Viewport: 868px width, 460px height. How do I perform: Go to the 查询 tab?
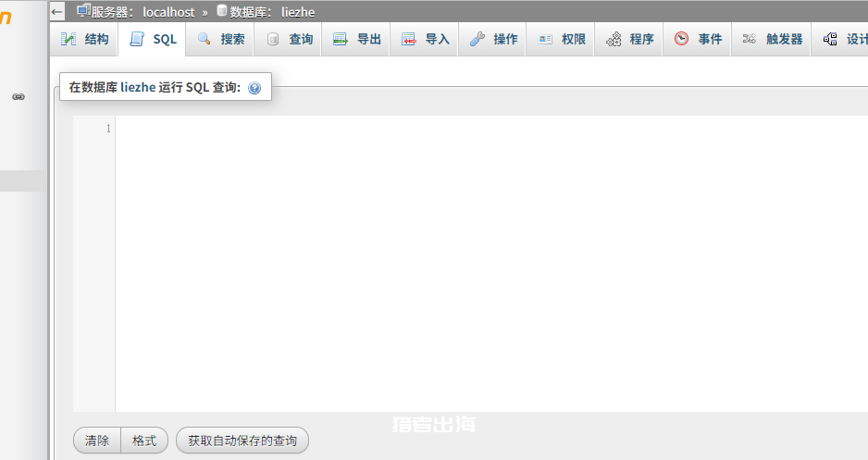289,39
